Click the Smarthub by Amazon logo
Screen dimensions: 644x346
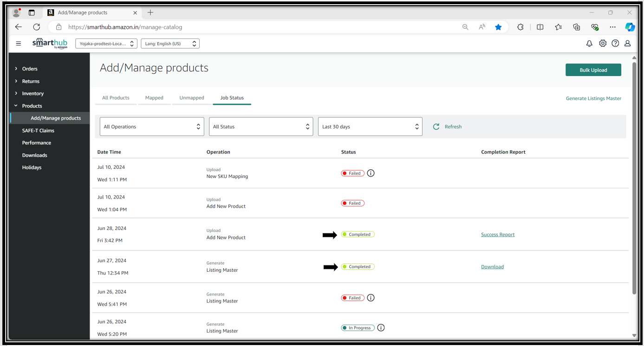[50, 43]
